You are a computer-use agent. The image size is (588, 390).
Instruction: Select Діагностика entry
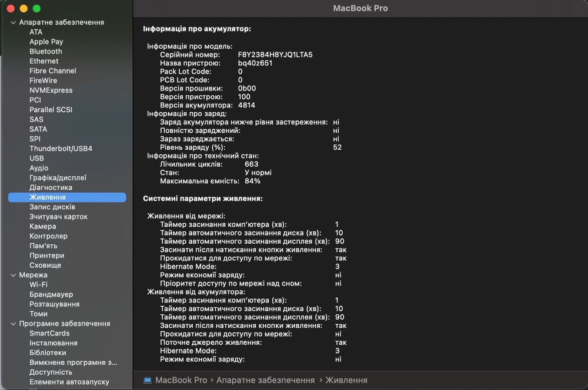pyautogui.click(x=51, y=188)
